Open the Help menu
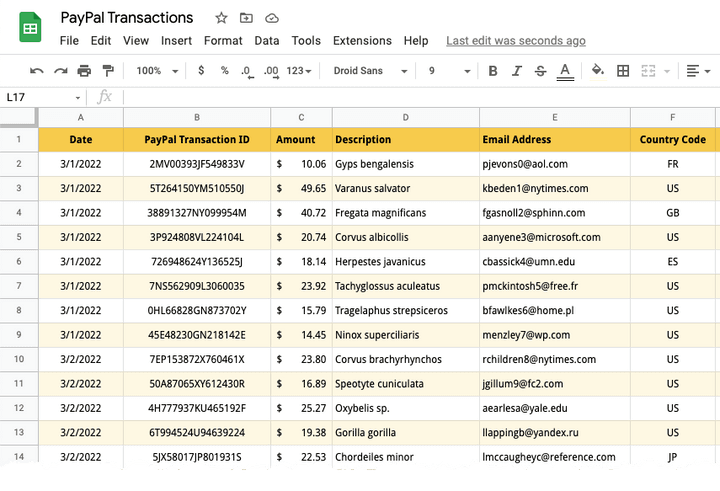 coord(416,41)
